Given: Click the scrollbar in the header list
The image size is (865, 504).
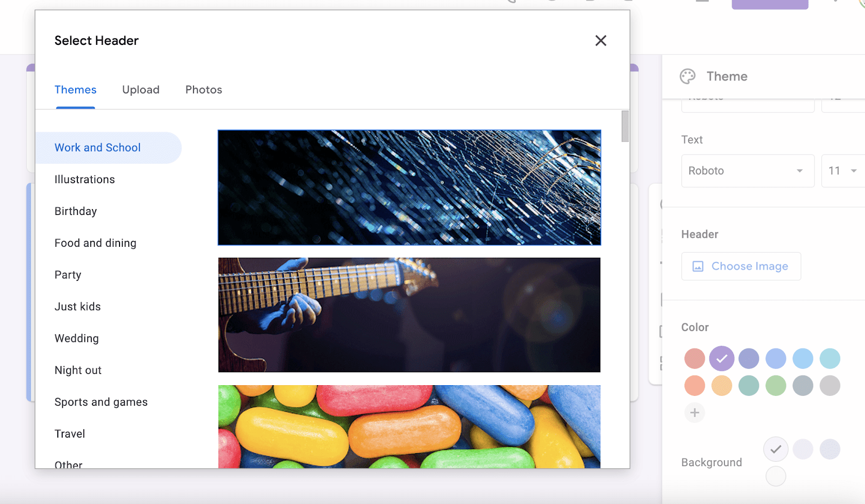Looking at the screenshot, I should tap(626, 127).
